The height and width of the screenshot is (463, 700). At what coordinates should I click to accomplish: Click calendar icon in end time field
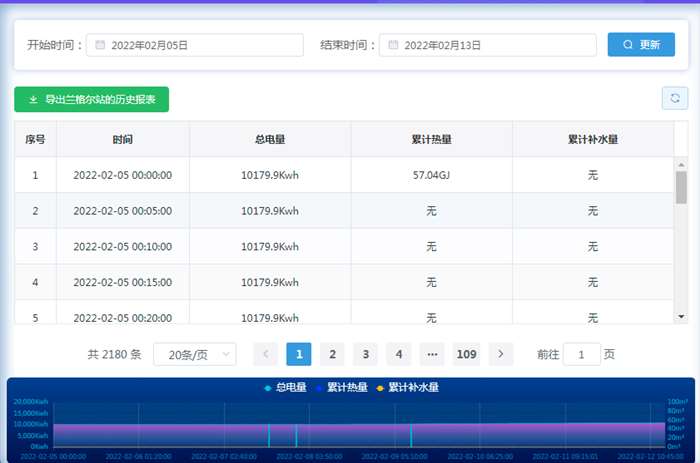click(x=394, y=45)
